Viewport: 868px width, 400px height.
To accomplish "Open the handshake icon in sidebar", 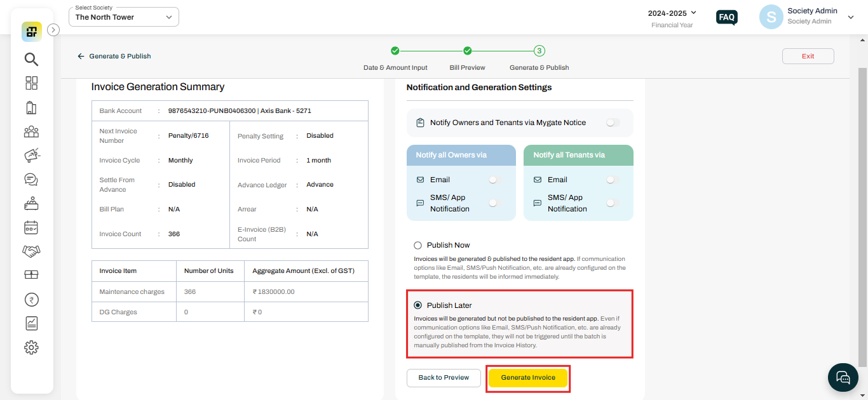I will [31, 251].
